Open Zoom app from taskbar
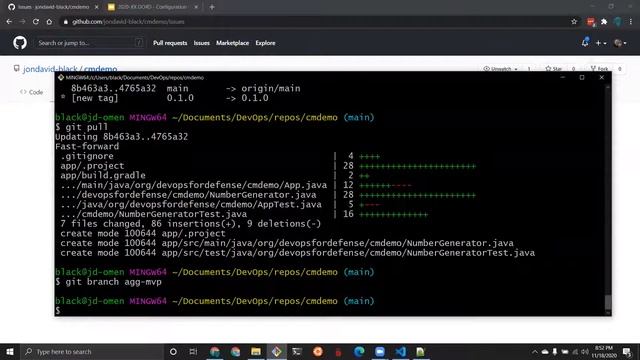Screen dimensions: 640x360 coord(380,351)
